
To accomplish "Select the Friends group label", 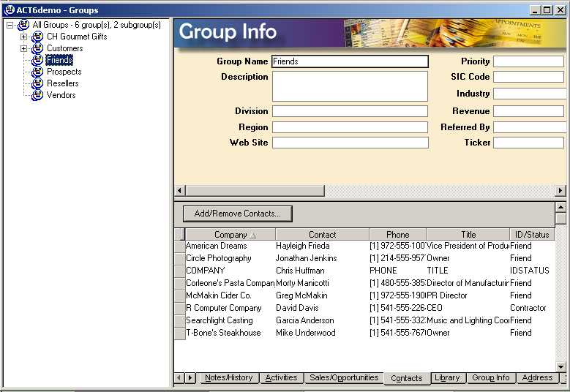I will pos(59,59).
